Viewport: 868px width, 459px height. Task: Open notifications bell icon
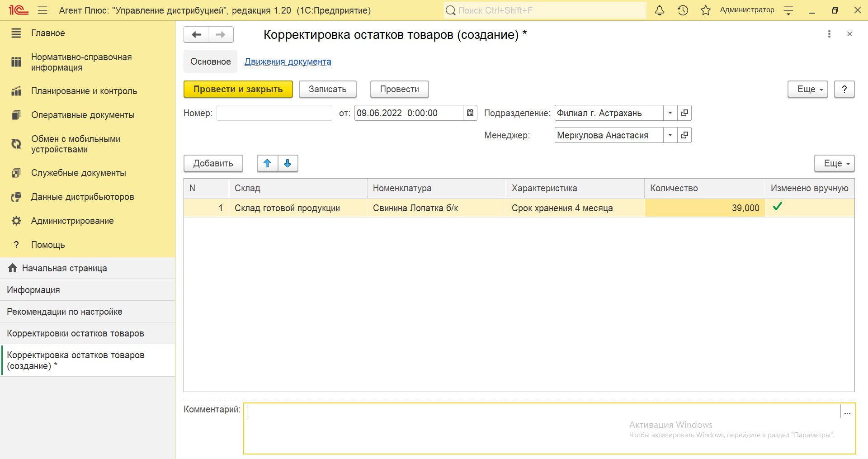point(660,10)
